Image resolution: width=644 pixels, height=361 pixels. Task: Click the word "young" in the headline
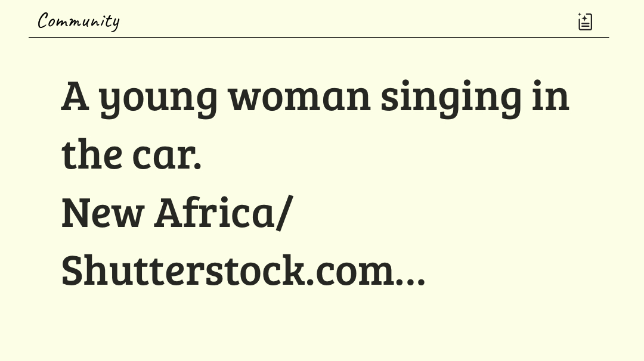[x=158, y=98]
